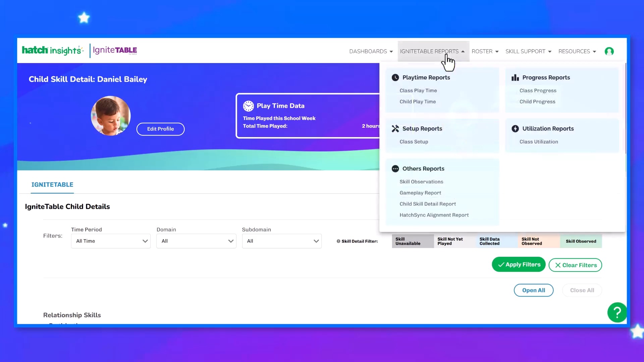
Task: Open the Class Setup report
Action: 414,142
